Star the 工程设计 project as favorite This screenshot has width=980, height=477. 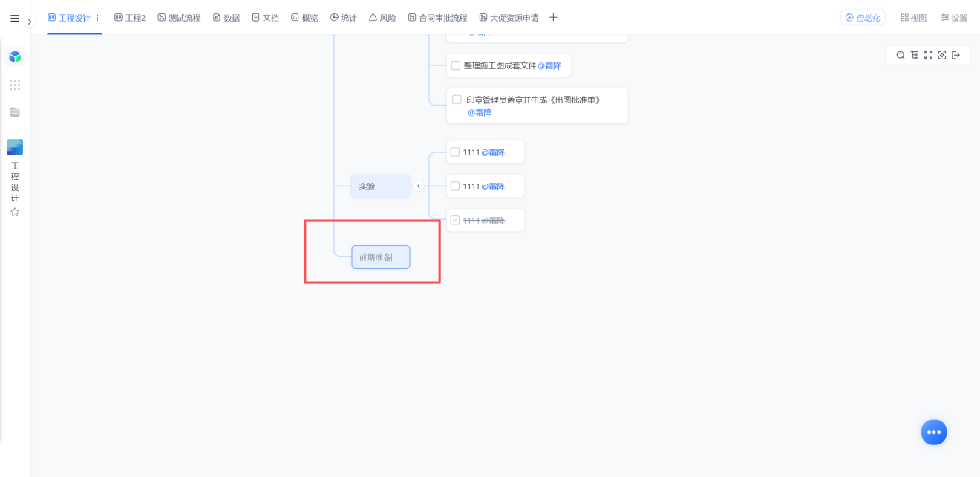(x=15, y=212)
